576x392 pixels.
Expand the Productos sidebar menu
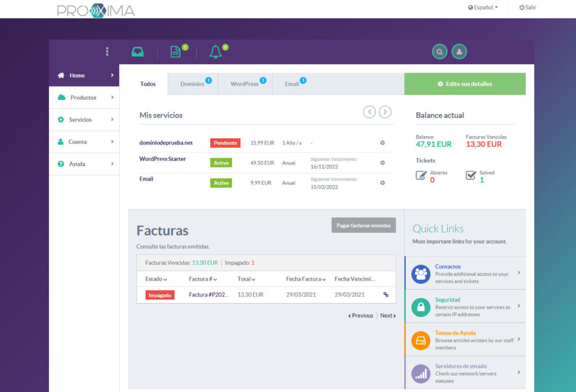coord(84,97)
